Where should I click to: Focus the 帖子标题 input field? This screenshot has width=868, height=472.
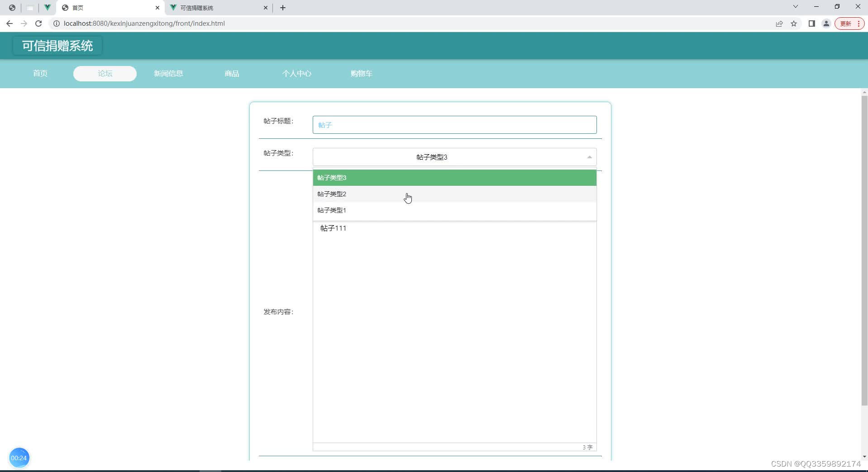tap(454, 125)
